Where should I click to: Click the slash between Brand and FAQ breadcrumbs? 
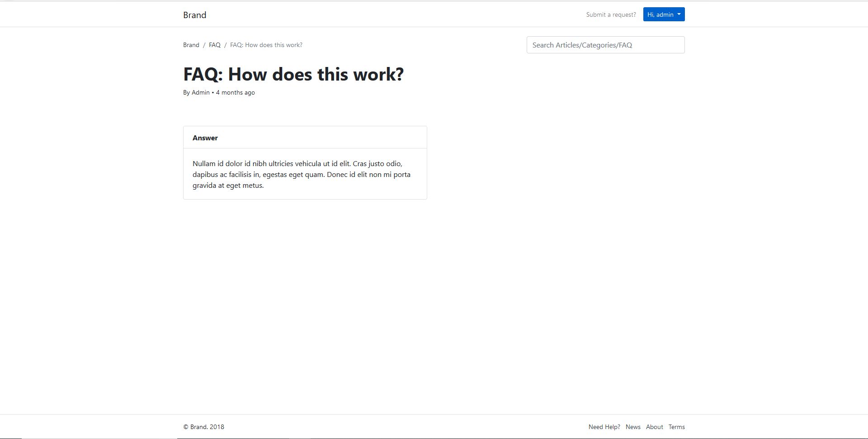click(204, 45)
